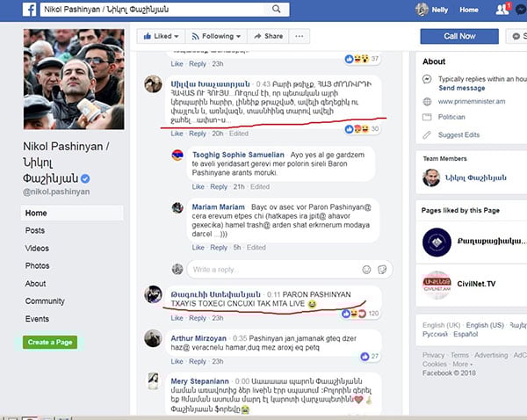Click the Share button
527x420 pixels.
coord(268,36)
